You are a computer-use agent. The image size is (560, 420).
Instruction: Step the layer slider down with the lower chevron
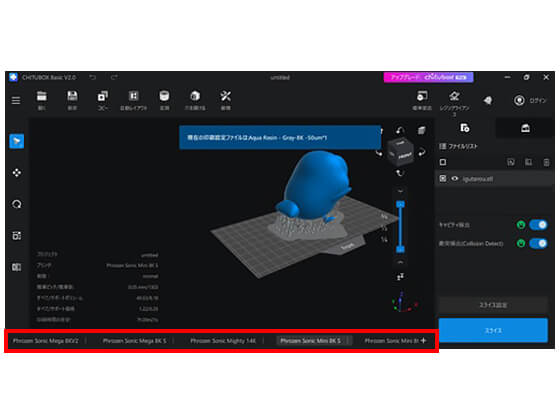click(400, 262)
